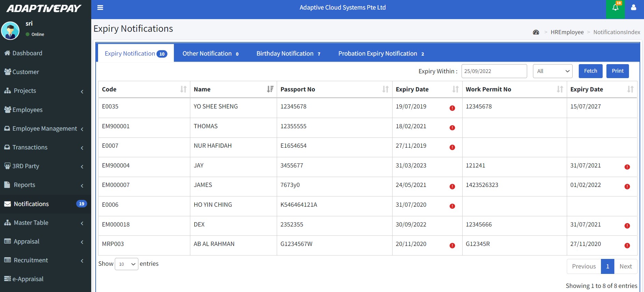Select the Expiry Notification tab
This screenshot has width=644, height=292.
(x=136, y=54)
